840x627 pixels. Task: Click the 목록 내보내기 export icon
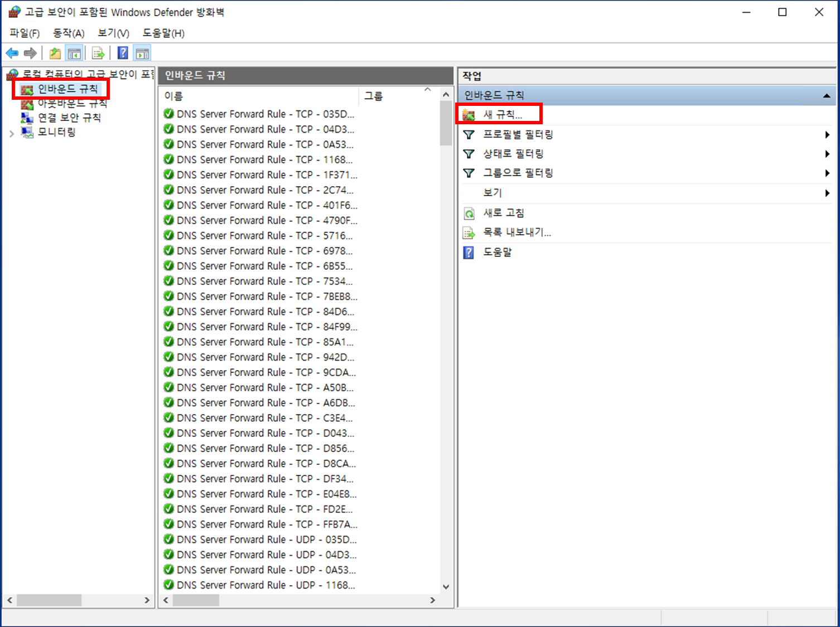(469, 233)
